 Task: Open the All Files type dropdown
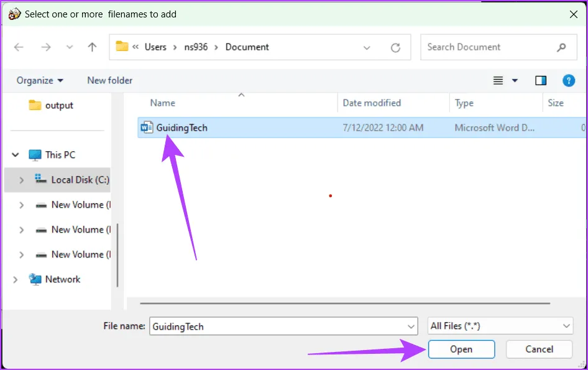500,326
